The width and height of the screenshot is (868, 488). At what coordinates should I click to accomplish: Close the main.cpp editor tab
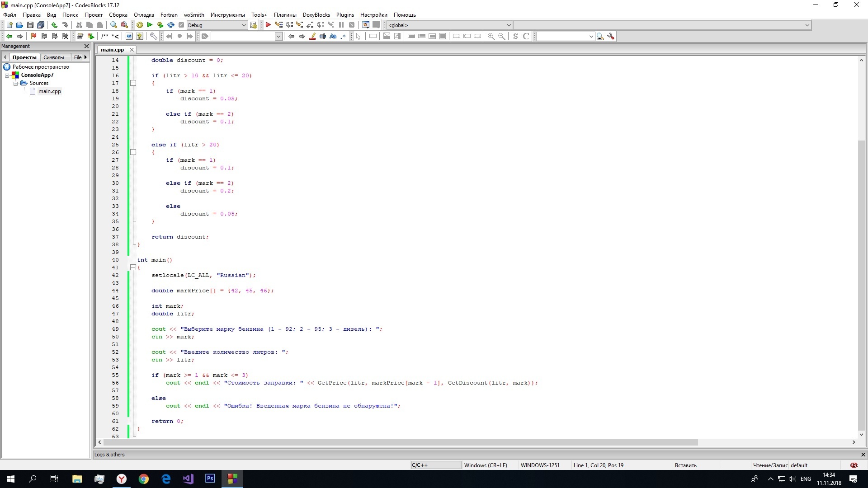click(132, 50)
